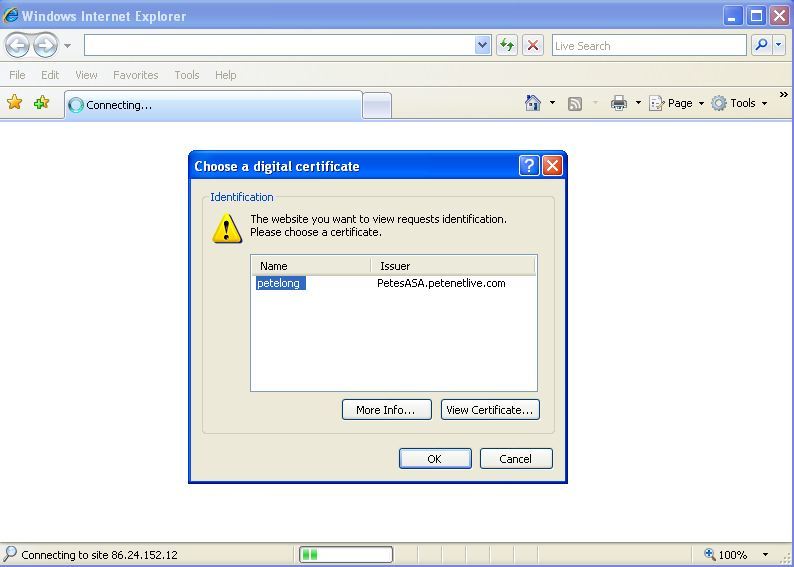Close the Choose a digital certificate dialog
This screenshot has width=794, height=567.
(552, 166)
